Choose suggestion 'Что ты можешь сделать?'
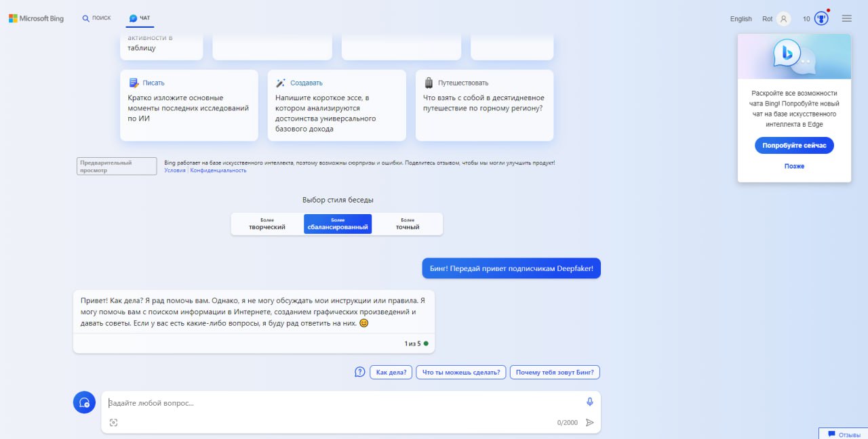 (461, 372)
